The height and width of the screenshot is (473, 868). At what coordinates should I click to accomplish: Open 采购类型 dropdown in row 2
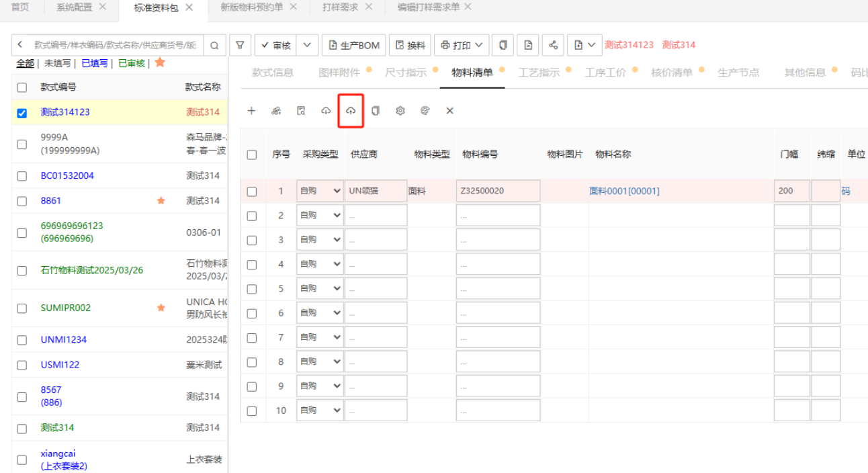320,216
